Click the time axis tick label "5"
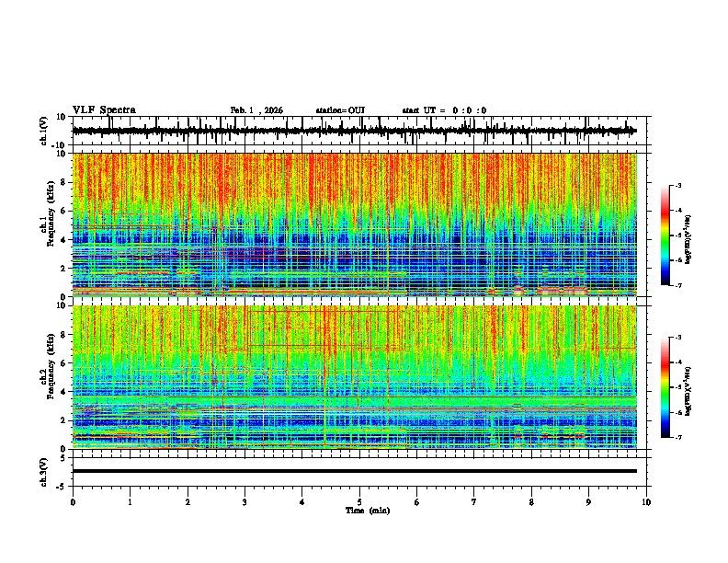 (359, 502)
